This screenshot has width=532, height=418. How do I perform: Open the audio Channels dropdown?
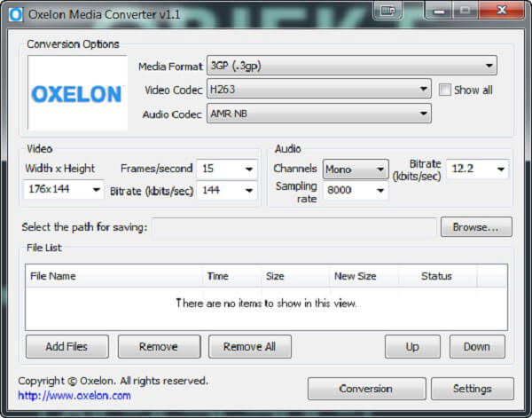click(356, 169)
